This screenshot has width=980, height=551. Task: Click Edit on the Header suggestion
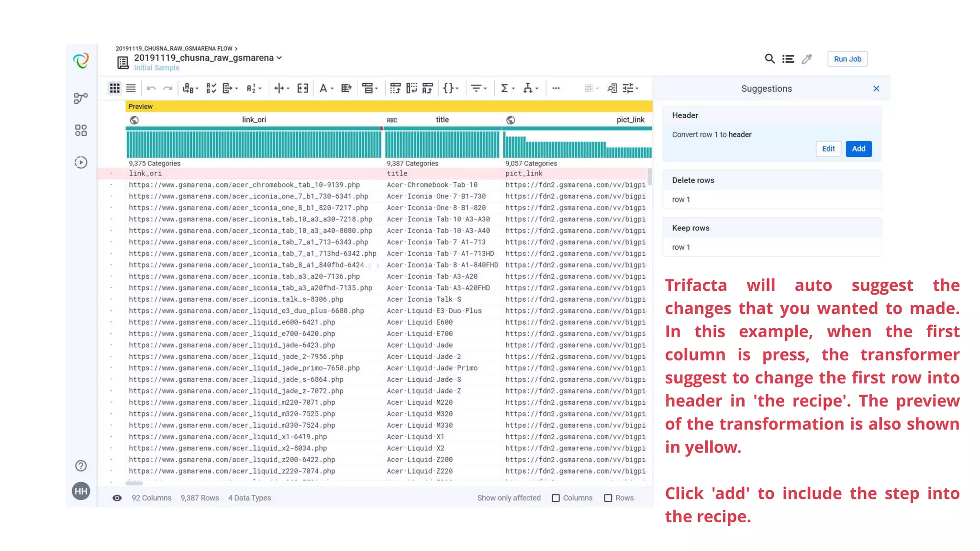coord(828,149)
